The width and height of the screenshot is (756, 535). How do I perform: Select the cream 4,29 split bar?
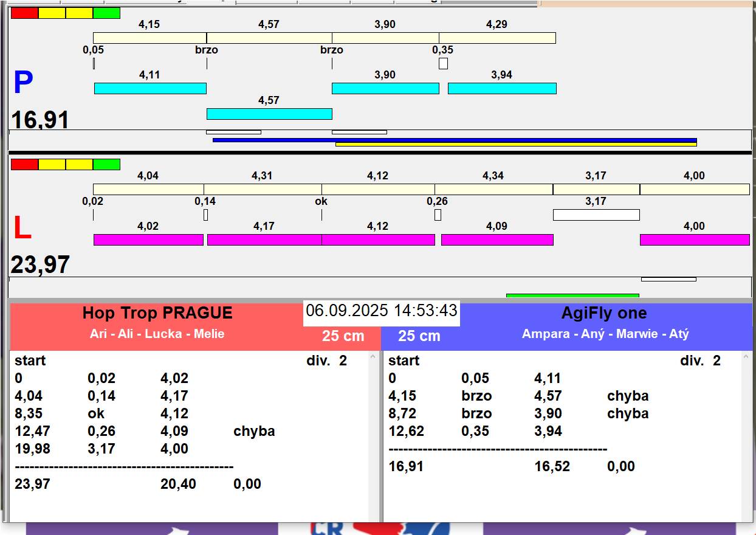[497, 38]
